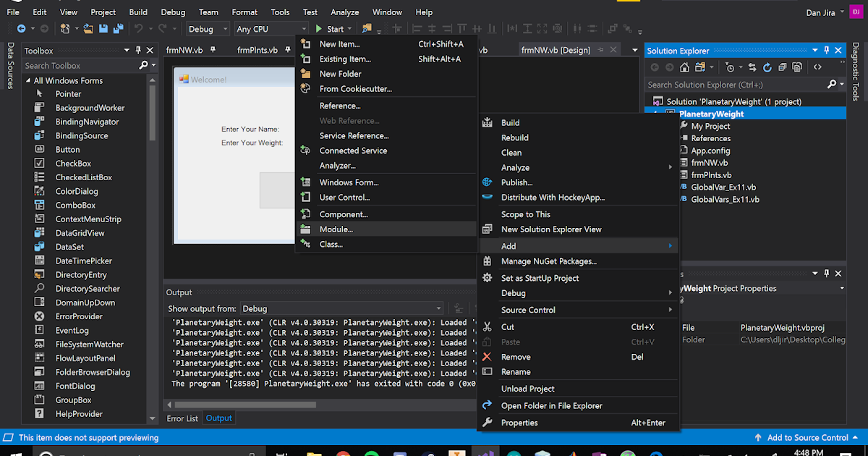Refresh the Solution Explorer
868x456 pixels.
[x=767, y=66]
